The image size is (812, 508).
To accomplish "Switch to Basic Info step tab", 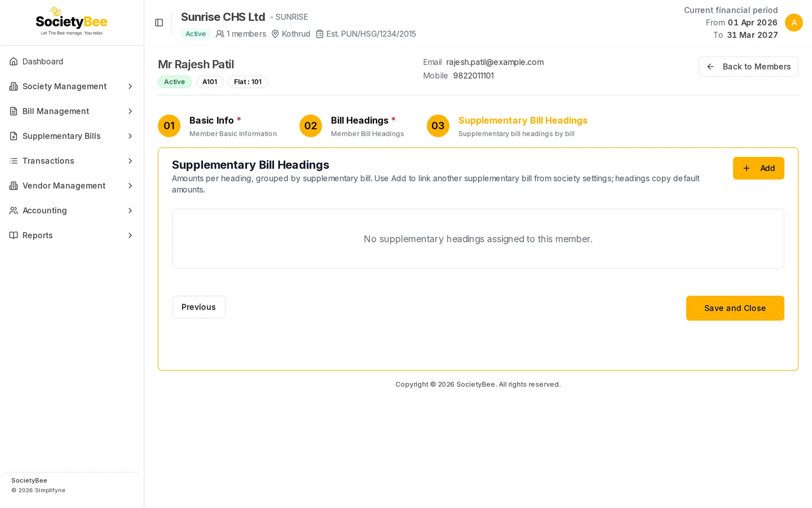I will (217, 126).
